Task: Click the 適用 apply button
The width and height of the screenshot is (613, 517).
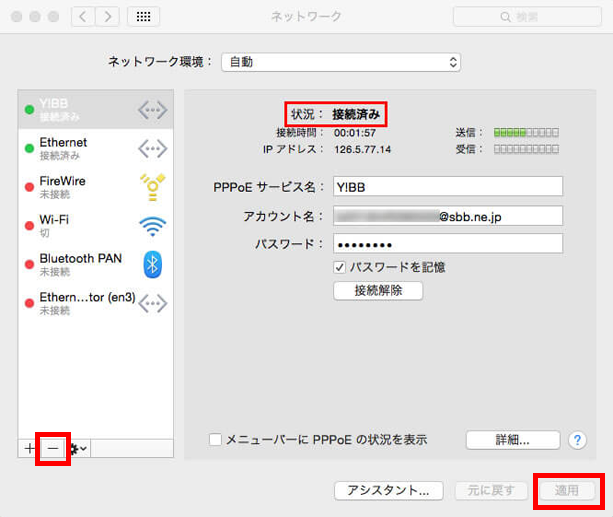Action: pos(567,490)
